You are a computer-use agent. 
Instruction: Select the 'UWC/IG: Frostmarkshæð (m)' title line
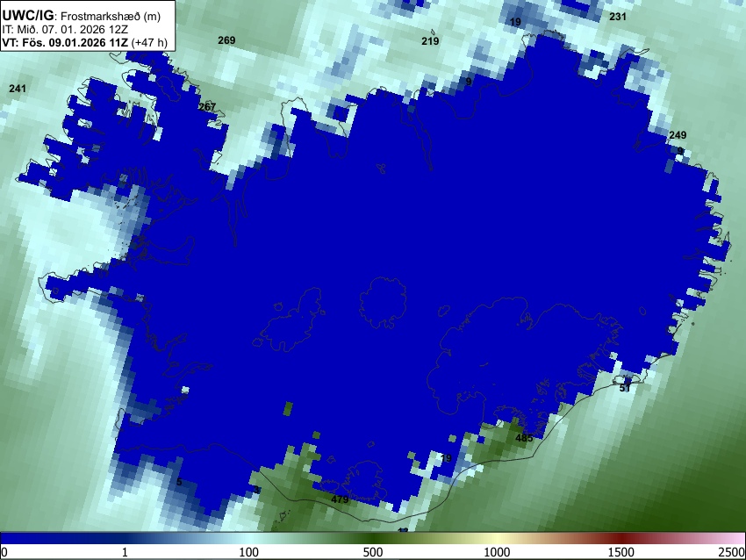coord(82,16)
